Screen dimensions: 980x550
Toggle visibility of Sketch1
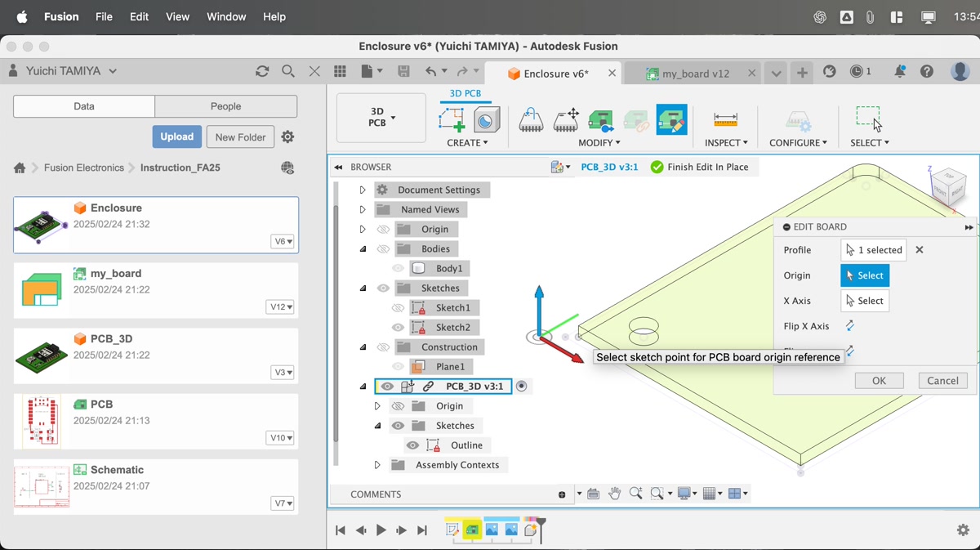(x=398, y=307)
